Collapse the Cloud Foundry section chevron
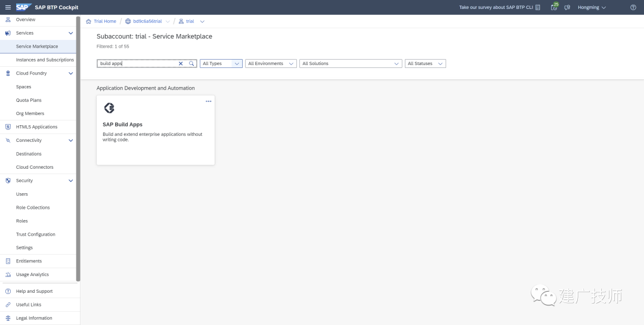This screenshot has height=325, width=644. click(x=70, y=73)
